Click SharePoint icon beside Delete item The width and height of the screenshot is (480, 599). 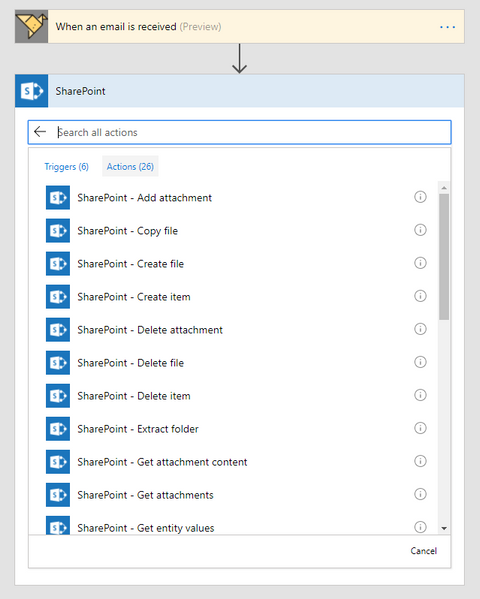(x=58, y=396)
